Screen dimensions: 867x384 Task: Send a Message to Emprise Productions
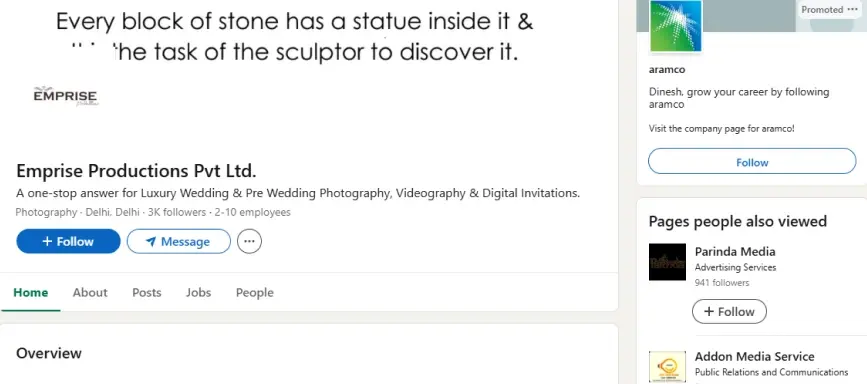click(179, 241)
